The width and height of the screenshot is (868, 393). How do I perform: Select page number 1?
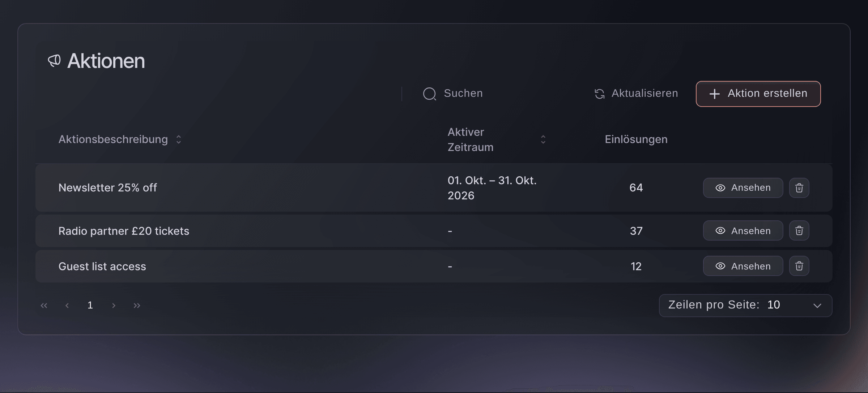[90, 306]
